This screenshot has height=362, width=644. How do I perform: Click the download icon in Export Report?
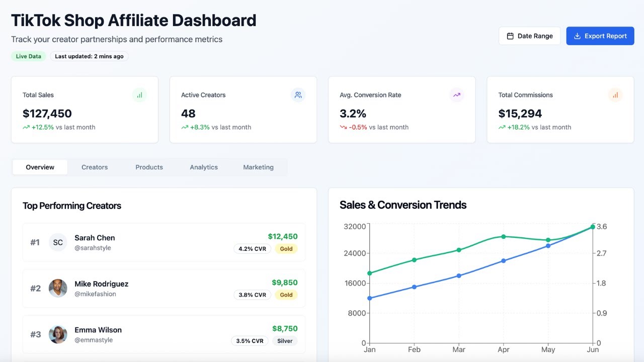pyautogui.click(x=577, y=36)
